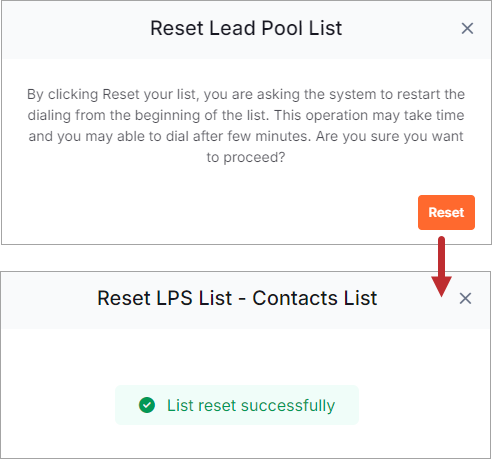Click the red arrow shaft under Reset
This screenshot has height=459, width=492.
(441, 257)
